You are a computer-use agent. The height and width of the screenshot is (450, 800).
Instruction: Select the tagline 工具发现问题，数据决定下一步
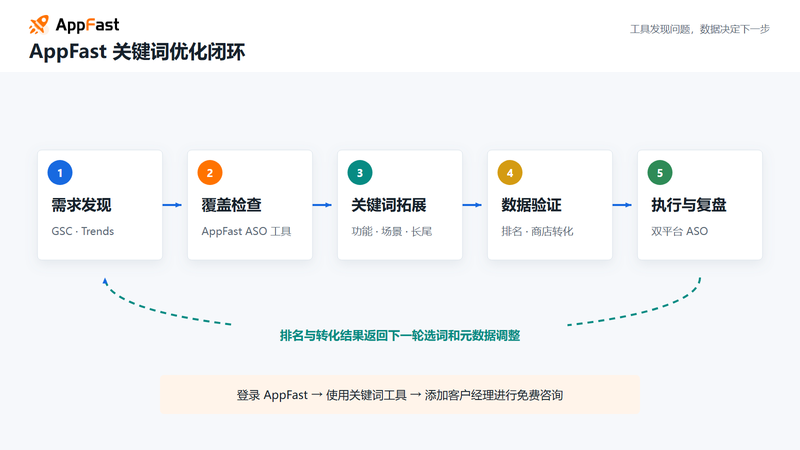point(699,29)
